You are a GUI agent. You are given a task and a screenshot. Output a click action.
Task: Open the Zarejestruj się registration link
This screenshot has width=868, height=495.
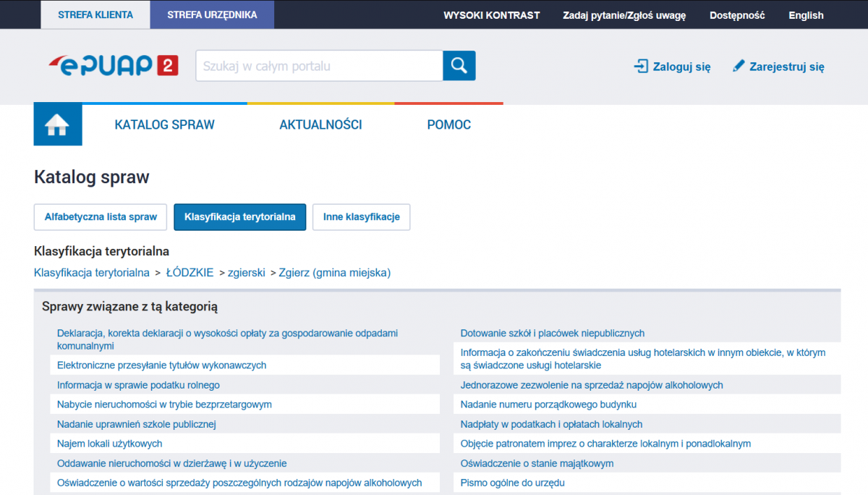(x=778, y=67)
